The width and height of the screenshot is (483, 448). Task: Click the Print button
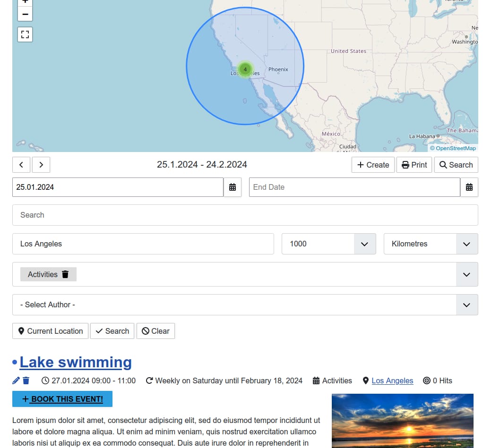tap(414, 165)
